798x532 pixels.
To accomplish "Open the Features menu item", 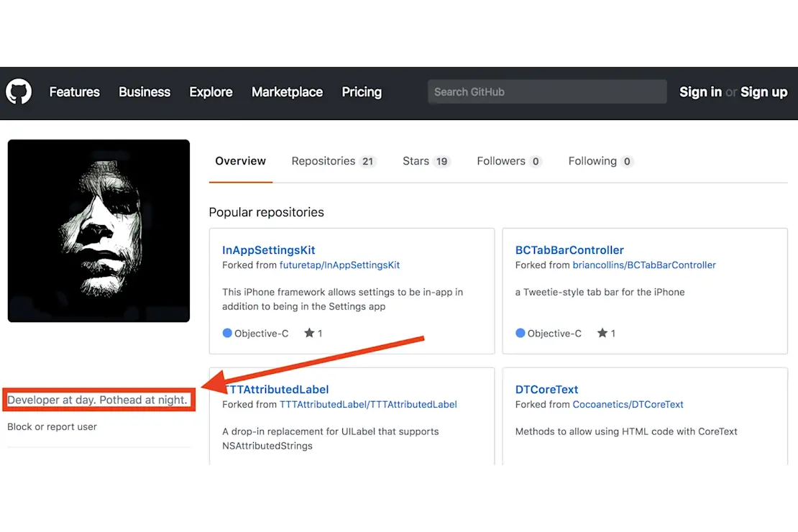I will pos(74,92).
